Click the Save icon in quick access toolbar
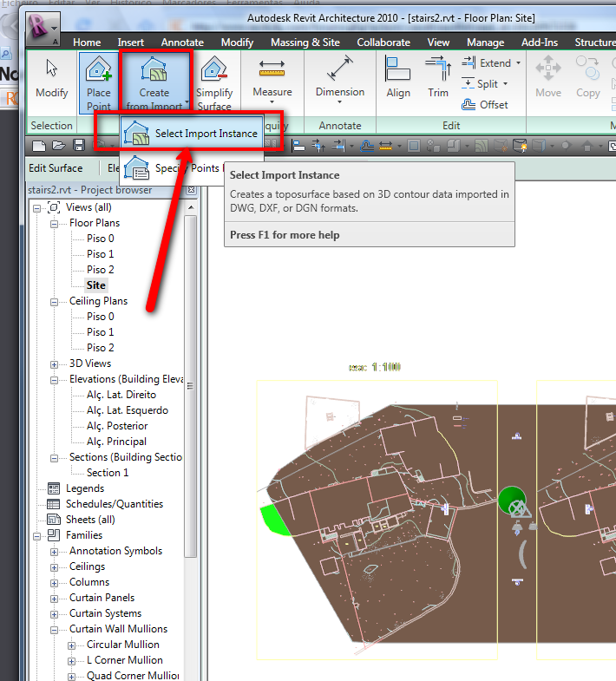 coord(78,145)
